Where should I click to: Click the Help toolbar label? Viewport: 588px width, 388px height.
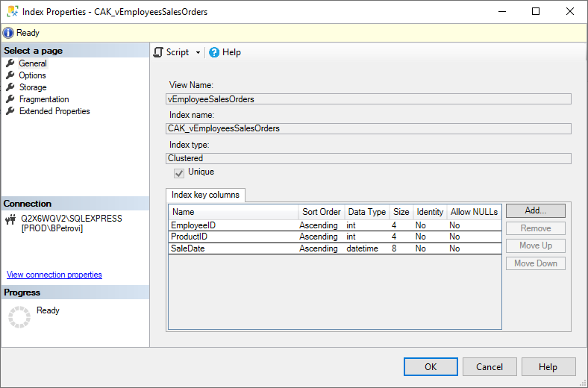pos(231,52)
